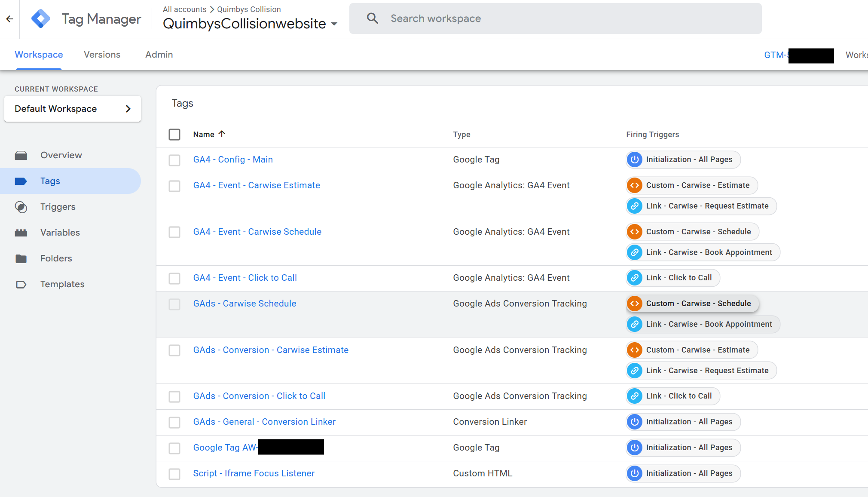Viewport: 868px width, 497px height.
Task: Switch to the Versions tab
Action: point(102,55)
